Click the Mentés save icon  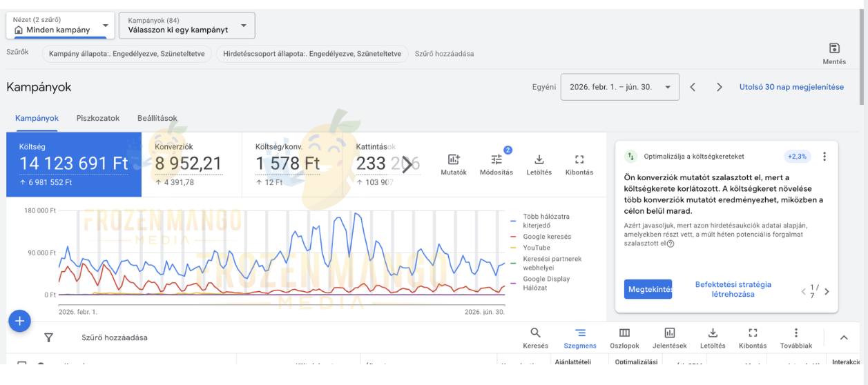point(834,48)
